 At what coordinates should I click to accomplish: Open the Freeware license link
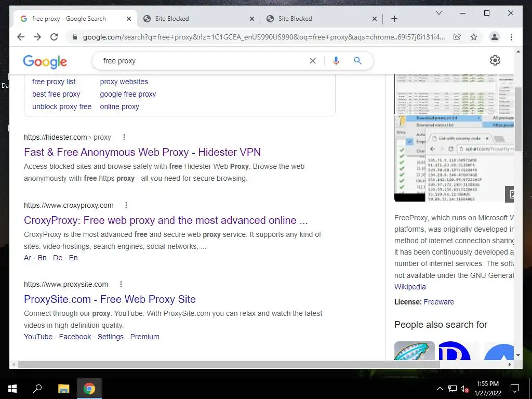click(x=438, y=302)
